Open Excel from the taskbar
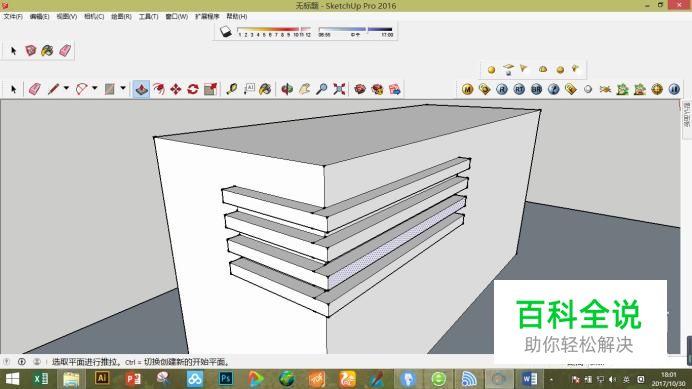The width and height of the screenshot is (692, 389). [x=41, y=379]
